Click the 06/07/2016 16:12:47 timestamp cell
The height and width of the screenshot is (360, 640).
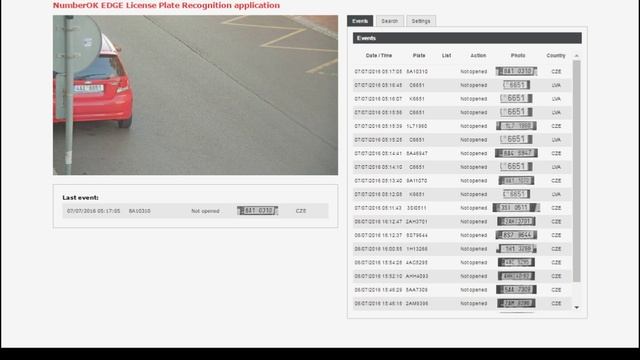378,222
